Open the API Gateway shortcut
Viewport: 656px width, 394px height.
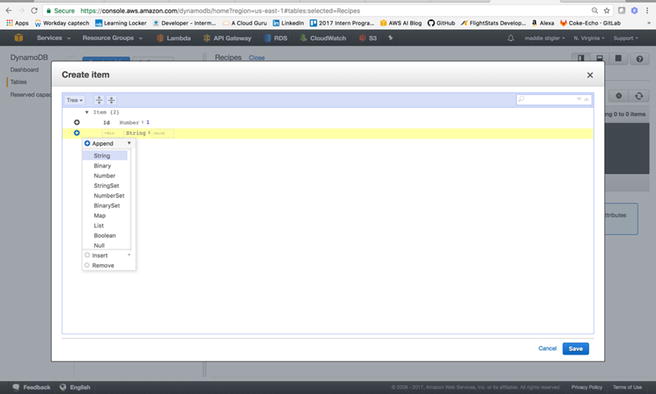tap(227, 38)
